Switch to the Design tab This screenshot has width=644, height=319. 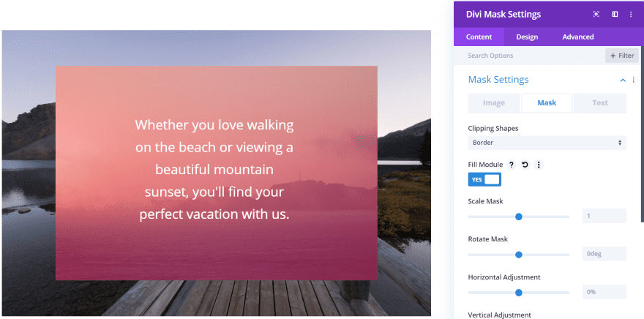[x=527, y=37]
